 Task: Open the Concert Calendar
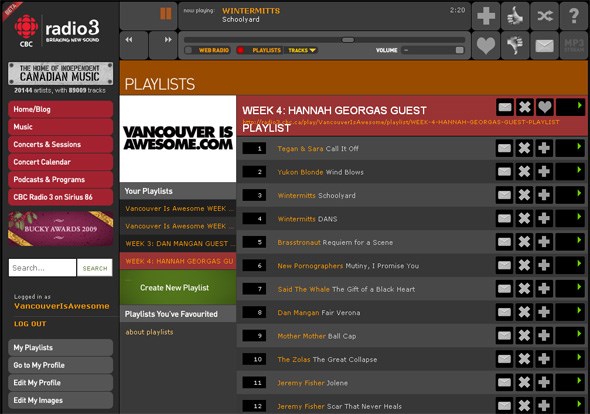(x=61, y=162)
